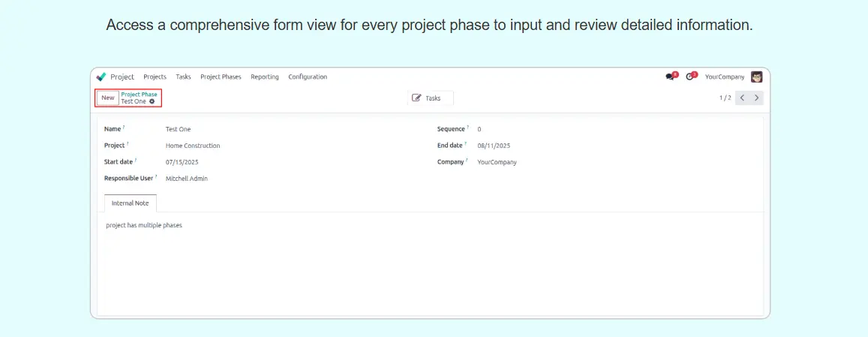Go to the next record arrow
The width and height of the screenshot is (868, 337).
757,98
